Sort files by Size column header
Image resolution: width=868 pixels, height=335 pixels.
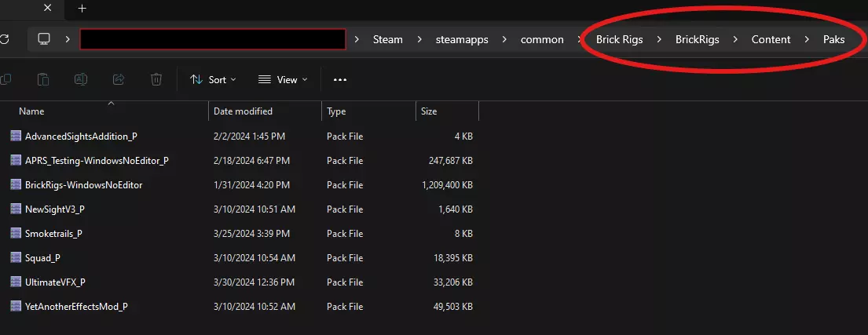pyautogui.click(x=429, y=111)
